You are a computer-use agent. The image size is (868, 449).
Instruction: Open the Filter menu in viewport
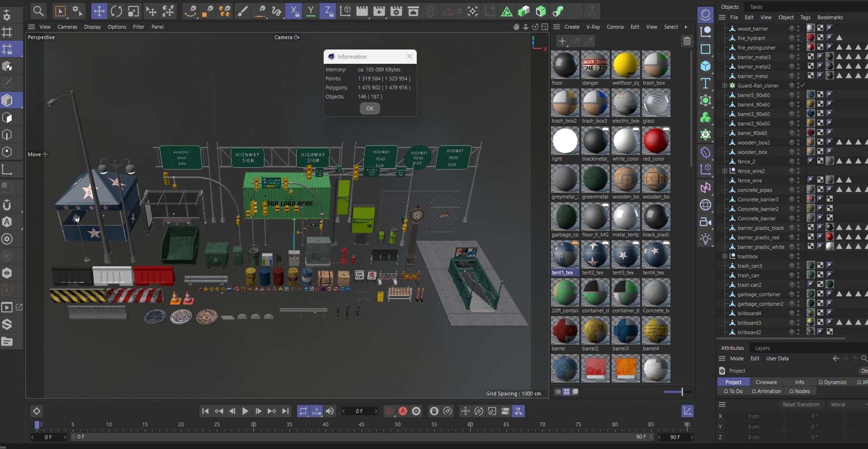(139, 27)
